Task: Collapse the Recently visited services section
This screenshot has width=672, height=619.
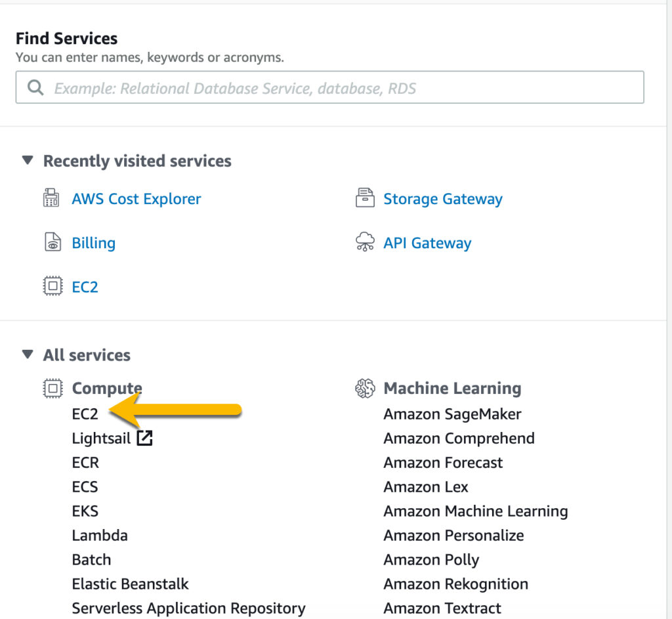Action: coord(28,160)
